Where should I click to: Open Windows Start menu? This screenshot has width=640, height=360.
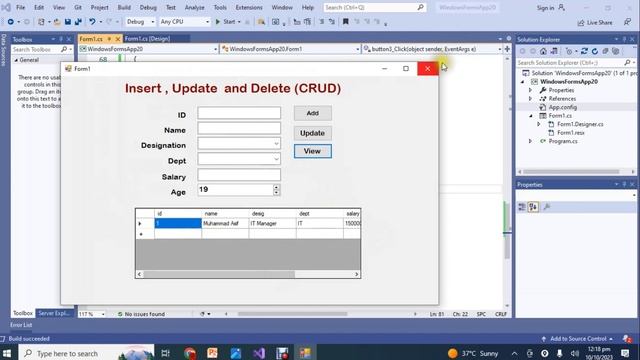(x=7, y=353)
